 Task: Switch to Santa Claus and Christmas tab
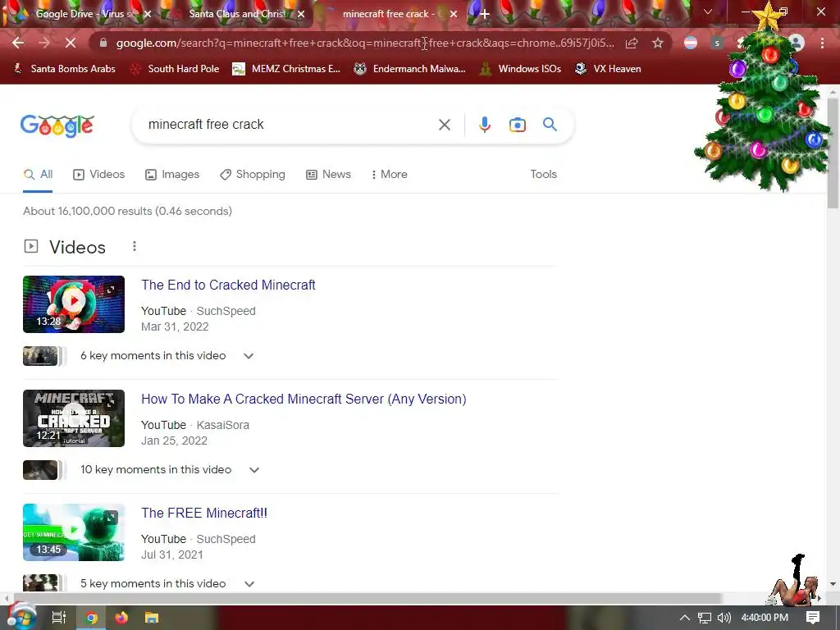(235, 14)
